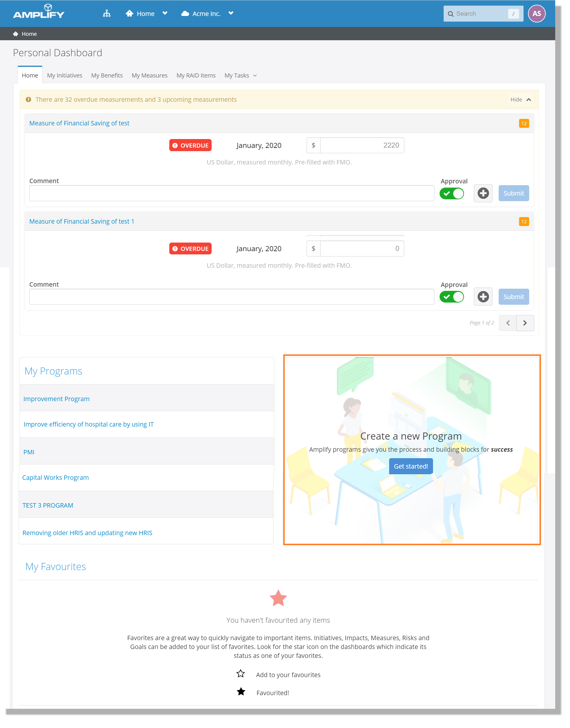Expand the Acme Inc. dropdown arrow
The height and width of the screenshot is (728, 570).
(231, 14)
